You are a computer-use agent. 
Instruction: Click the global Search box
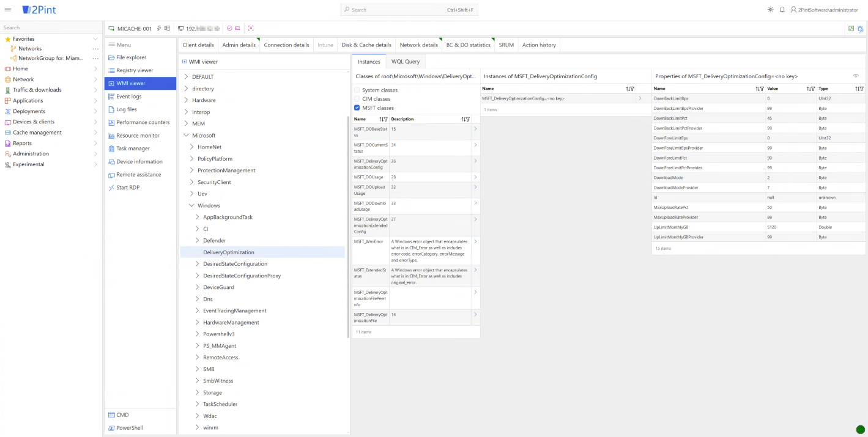(x=409, y=10)
